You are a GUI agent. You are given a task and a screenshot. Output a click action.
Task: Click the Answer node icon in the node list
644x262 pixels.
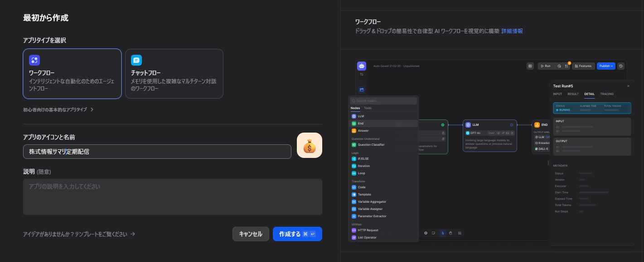click(354, 131)
